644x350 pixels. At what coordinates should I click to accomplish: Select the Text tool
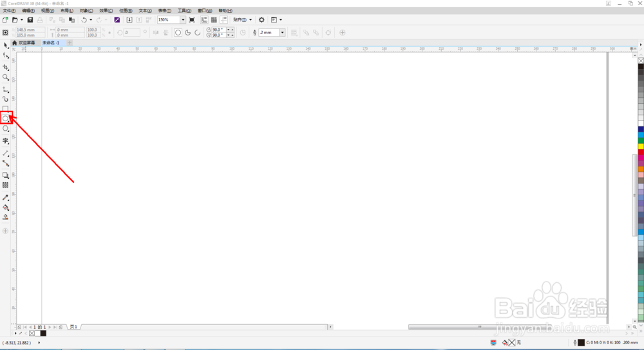[6, 141]
